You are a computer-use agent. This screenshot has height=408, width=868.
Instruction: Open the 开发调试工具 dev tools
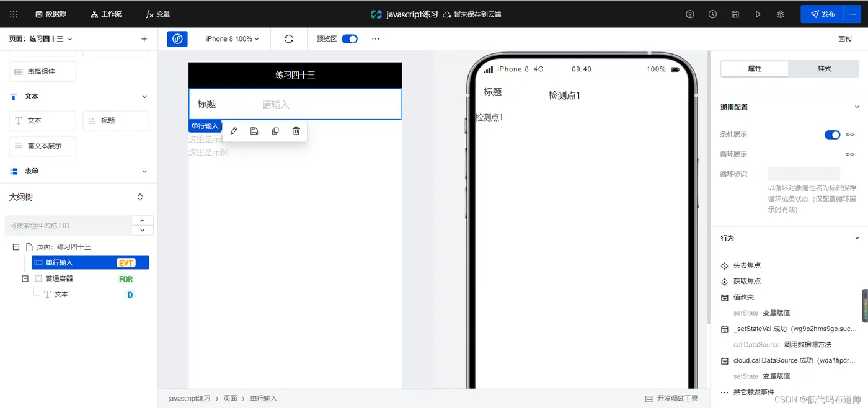tap(671, 398)
